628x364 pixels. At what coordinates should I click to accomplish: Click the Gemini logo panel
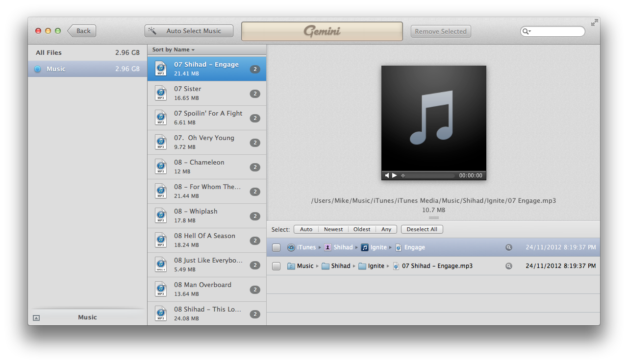click(x=322, y=31)
